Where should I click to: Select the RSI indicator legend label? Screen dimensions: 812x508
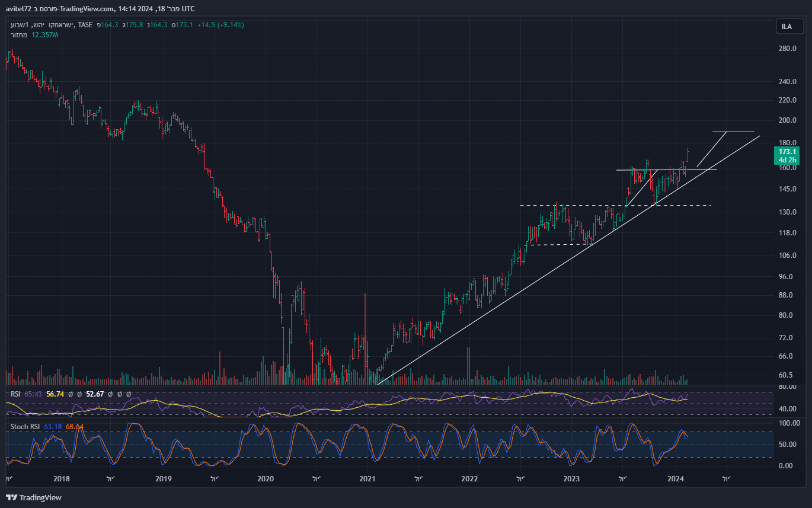16,394
